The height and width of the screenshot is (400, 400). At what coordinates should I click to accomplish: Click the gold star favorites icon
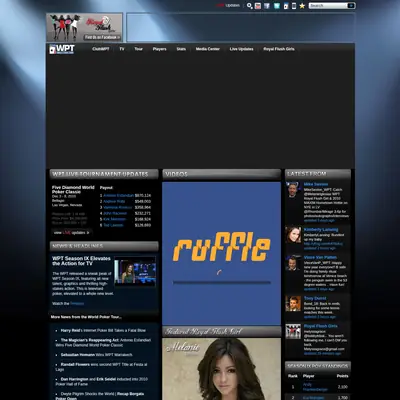[302, 6]
